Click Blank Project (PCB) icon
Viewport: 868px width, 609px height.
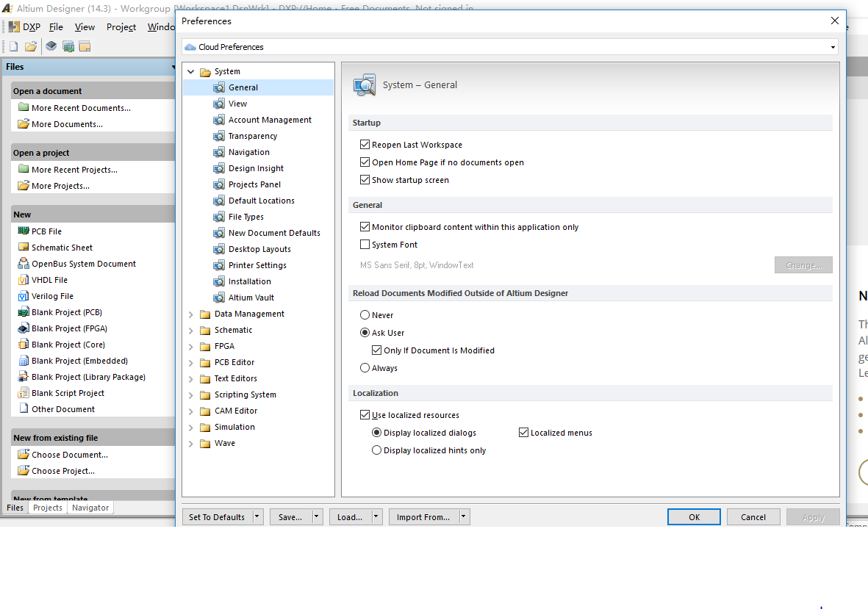pyautogui.click(x=24, y=312)
